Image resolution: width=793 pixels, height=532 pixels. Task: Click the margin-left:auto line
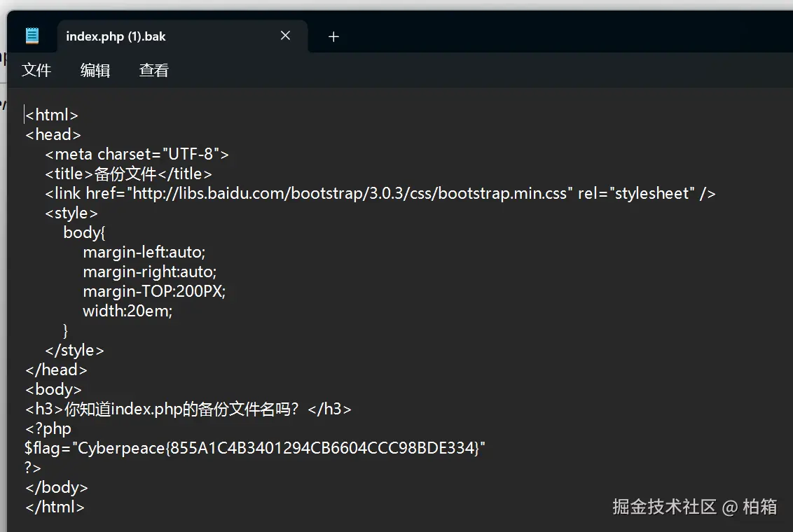point(144,252)
